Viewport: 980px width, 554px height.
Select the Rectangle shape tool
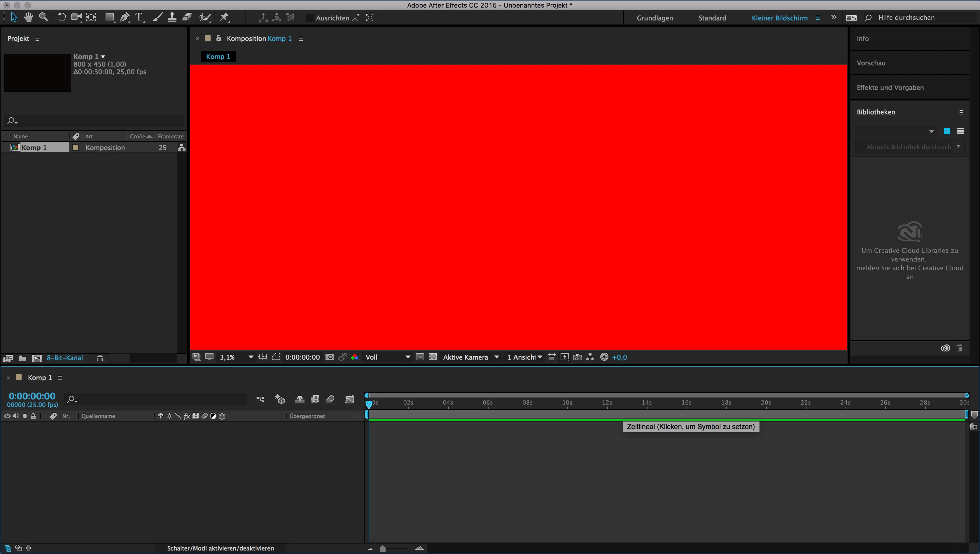[109, 18]
